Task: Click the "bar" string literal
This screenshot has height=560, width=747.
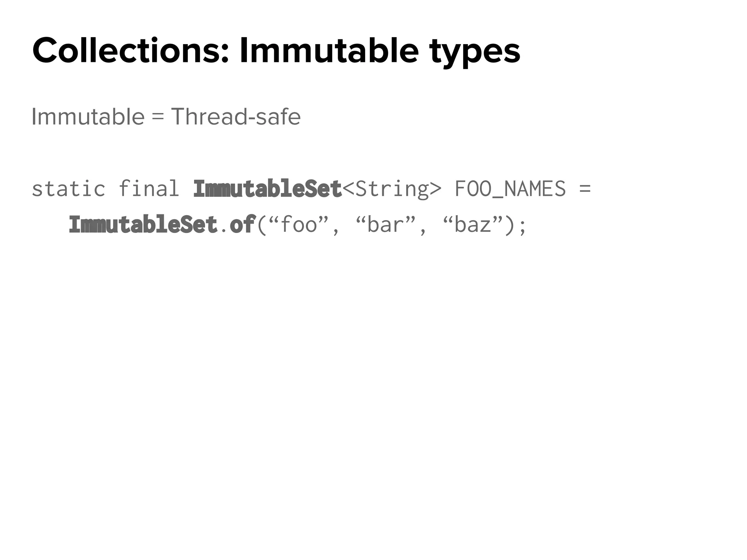Action: click(x=386, y=224)
